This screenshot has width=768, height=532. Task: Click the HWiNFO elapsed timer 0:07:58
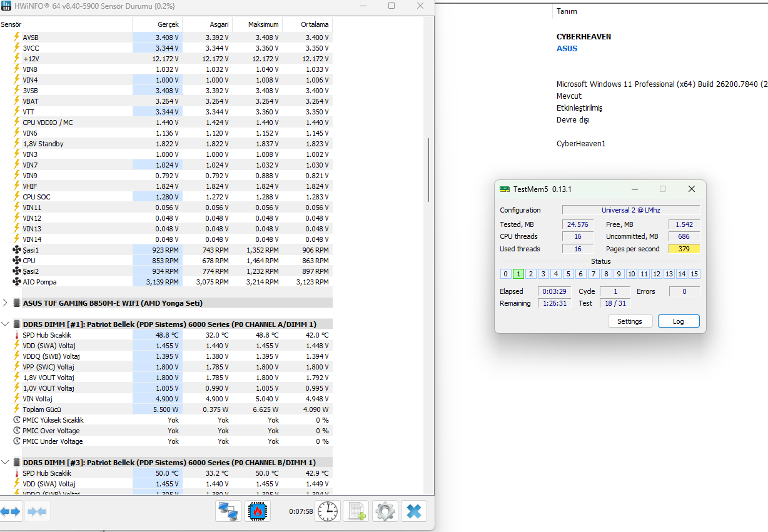(301, 511)
